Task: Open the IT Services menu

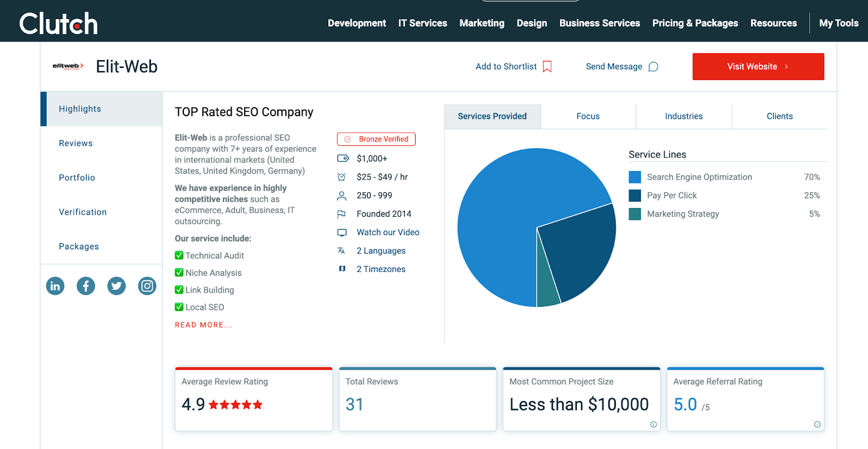Action: (423, 23)
